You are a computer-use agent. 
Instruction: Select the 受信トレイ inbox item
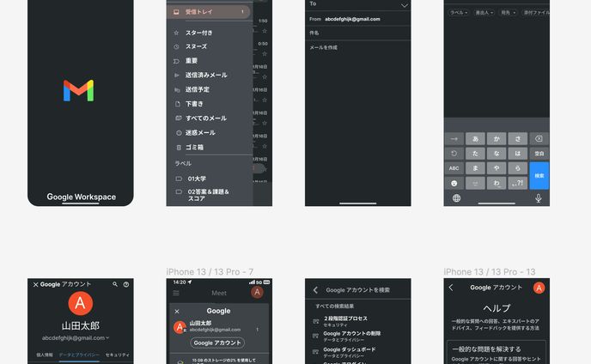pyautogui.click(x=204, y=12)
